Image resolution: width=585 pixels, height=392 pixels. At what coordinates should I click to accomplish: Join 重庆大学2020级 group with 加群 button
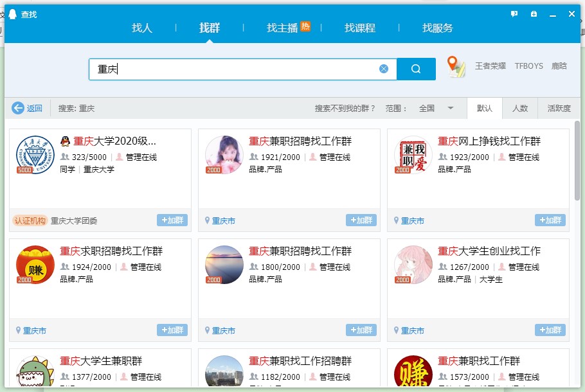click(172, 220)
